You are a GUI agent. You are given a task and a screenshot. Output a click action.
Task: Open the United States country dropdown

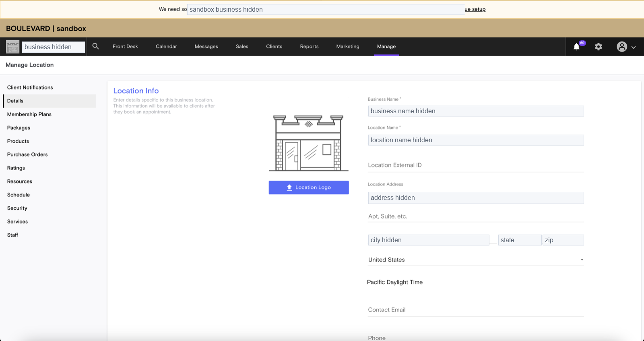476,260
